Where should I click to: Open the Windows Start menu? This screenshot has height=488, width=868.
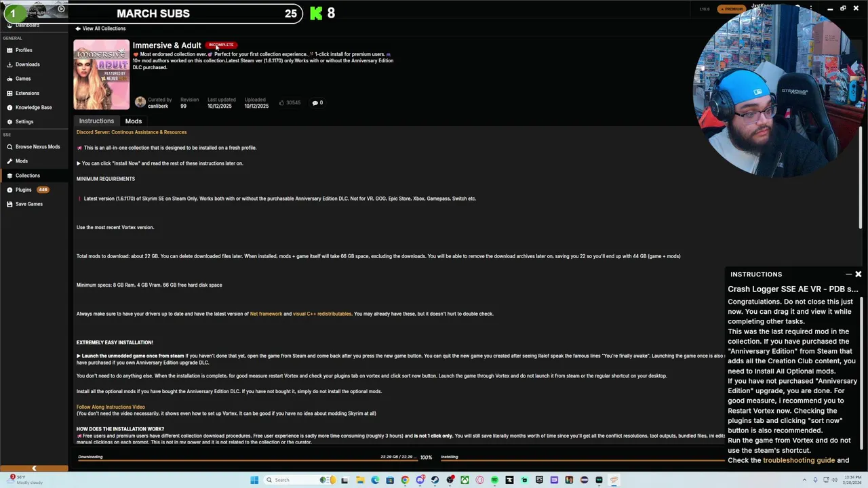pyautogui.click(x=254, y=480)
